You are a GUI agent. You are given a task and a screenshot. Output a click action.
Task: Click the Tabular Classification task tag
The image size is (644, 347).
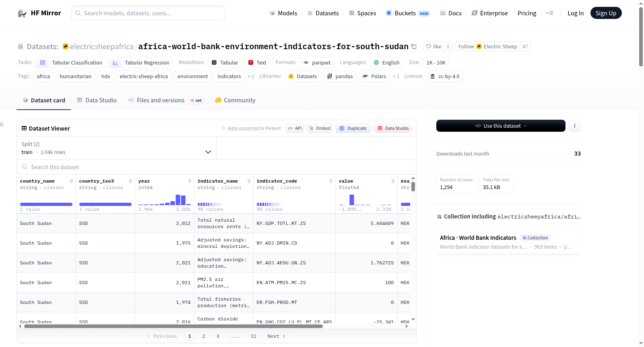point(71,62)
